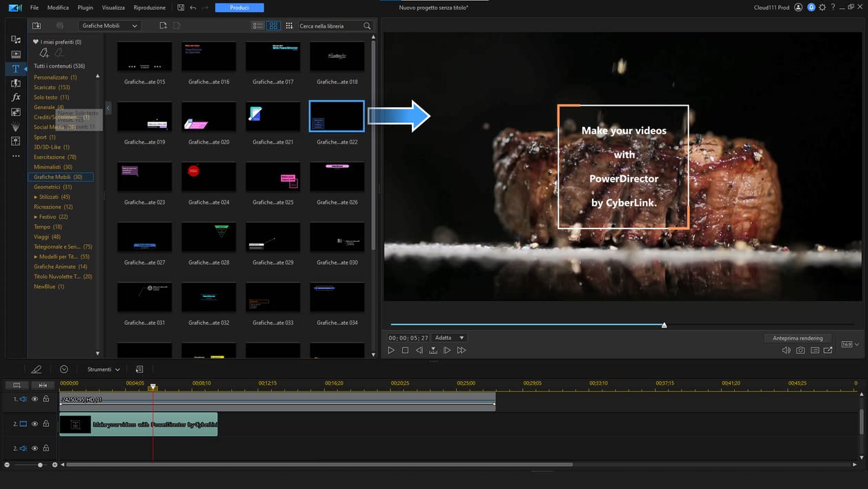Toggle visibility eye on track 1 video

click(x=35, y=399)
